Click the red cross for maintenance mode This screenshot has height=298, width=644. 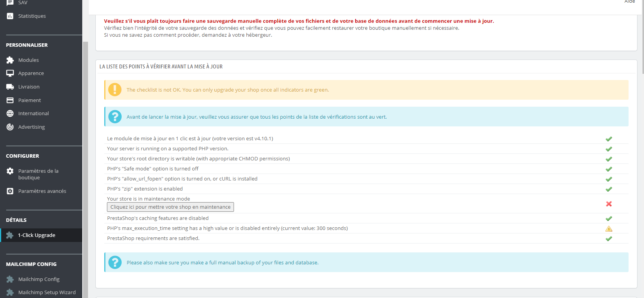(609, 204)
